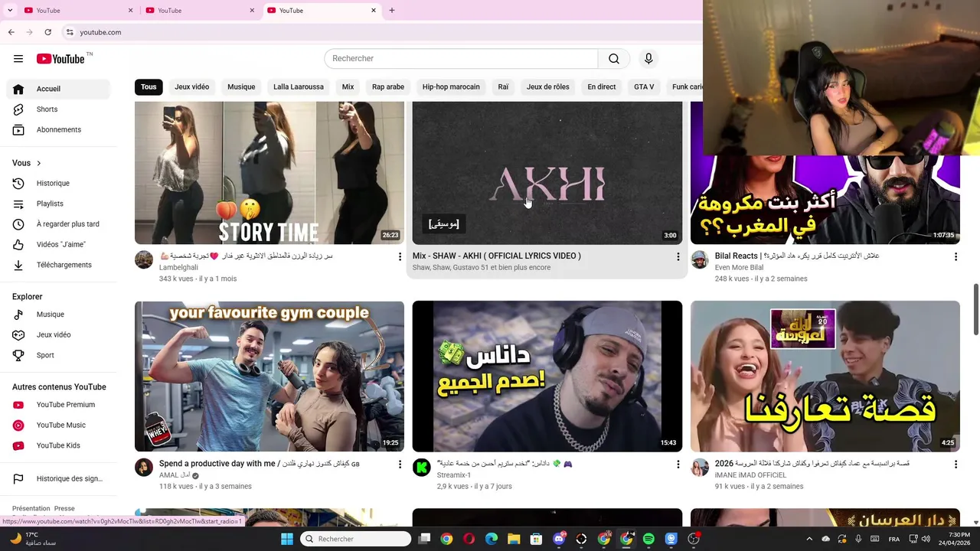Open options menu for IMANE IMAD video

[955, 465]
